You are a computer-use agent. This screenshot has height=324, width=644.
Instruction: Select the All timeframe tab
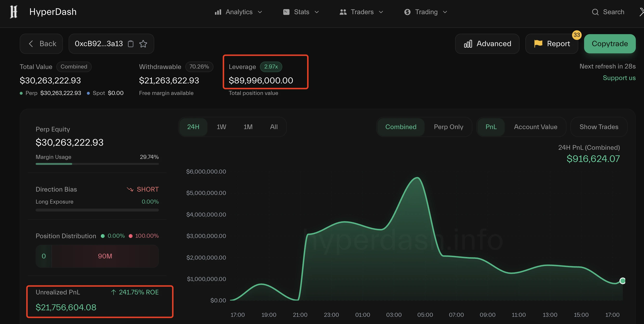pos(274,127)
